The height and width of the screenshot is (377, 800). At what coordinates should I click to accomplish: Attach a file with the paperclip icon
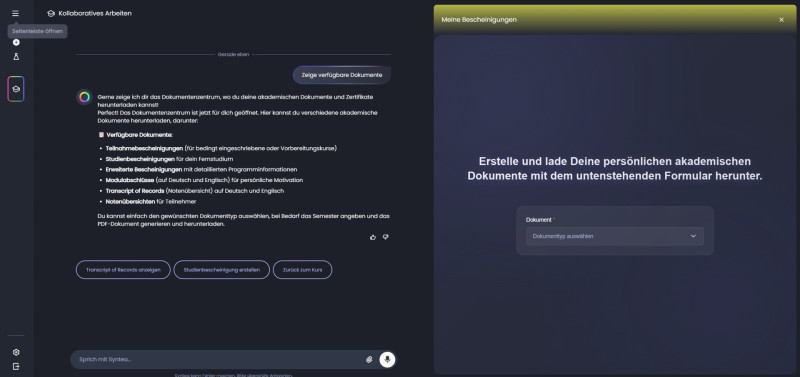coord(369,360)
